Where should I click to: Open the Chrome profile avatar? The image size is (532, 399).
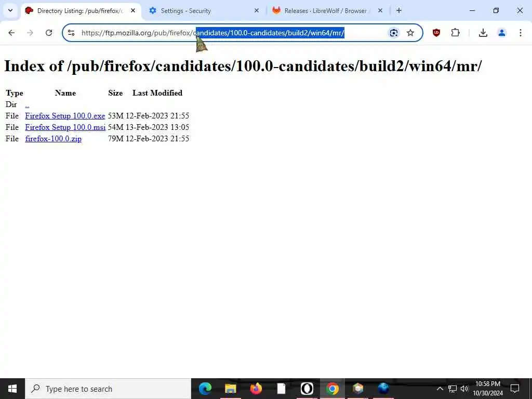(x=501, y=33)
